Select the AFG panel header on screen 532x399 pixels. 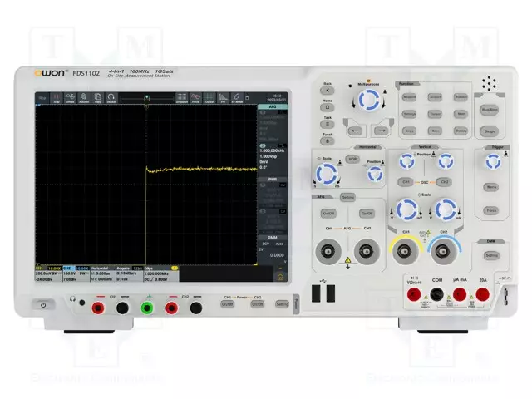[x=272, y=106]
